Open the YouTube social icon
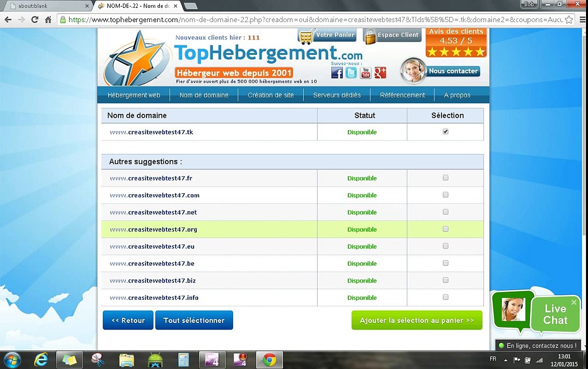Image resolution: width=588 pixels, height=369 pixels. point(366,72)
